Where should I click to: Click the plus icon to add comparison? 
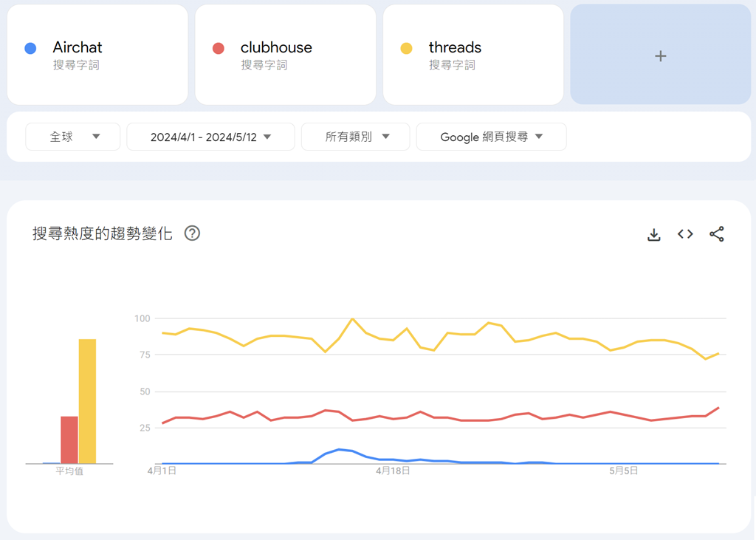pyautogui.click(x=661, y=56)
